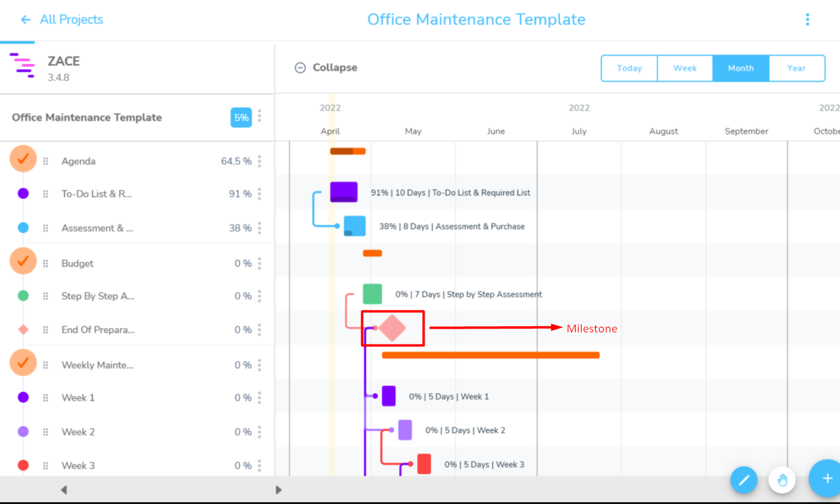
Task: Click the ZACE logo in the sidebar
Action: (21, 65)
